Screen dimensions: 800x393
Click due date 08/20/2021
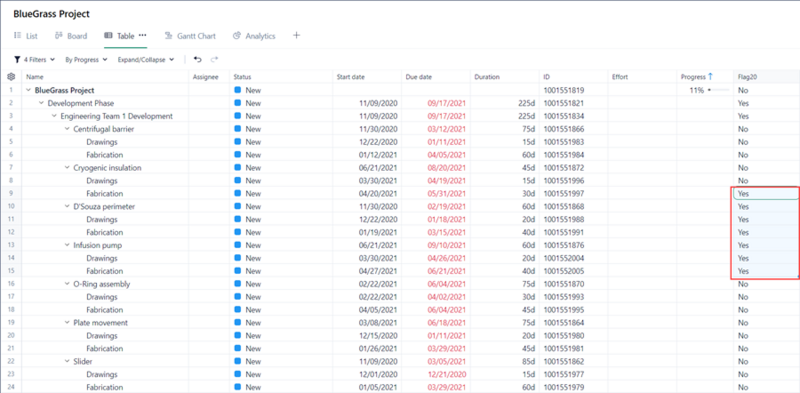[x=446, y=167]
